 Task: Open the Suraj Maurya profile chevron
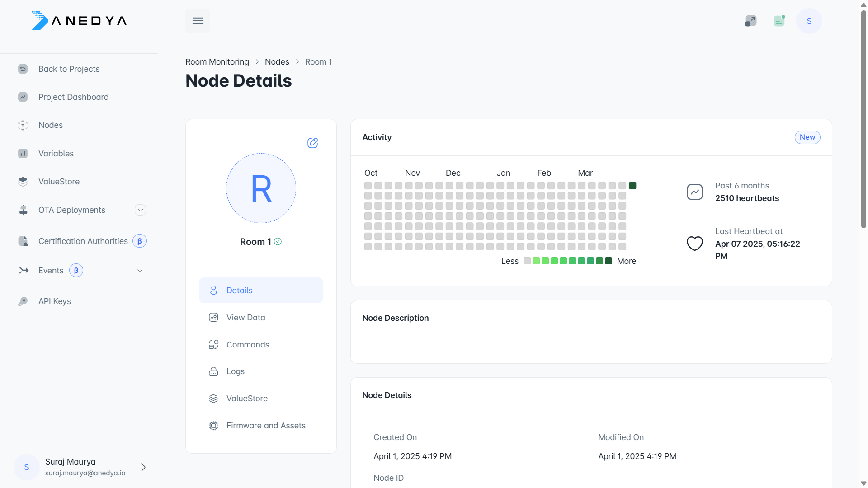[x=143, y=467]
